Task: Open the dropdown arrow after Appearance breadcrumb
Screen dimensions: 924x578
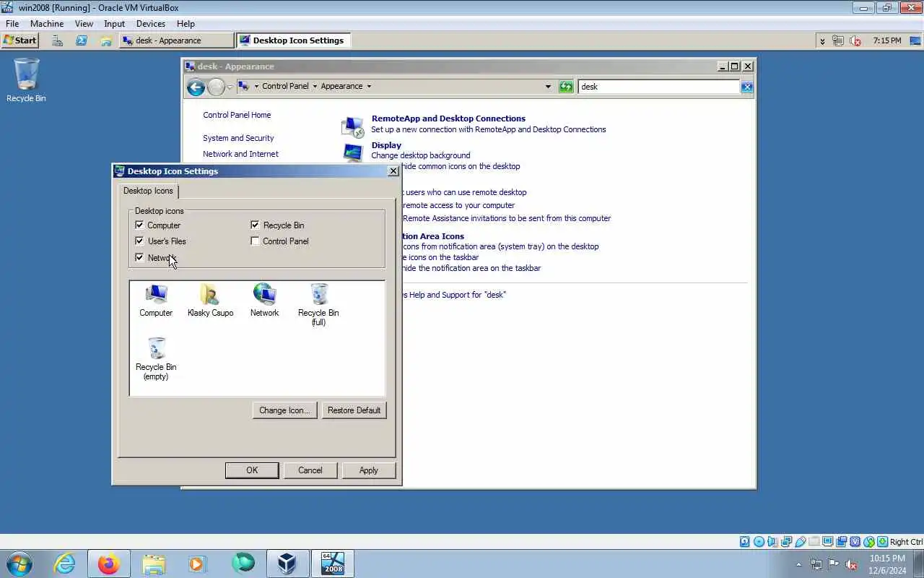Action: 369,87
